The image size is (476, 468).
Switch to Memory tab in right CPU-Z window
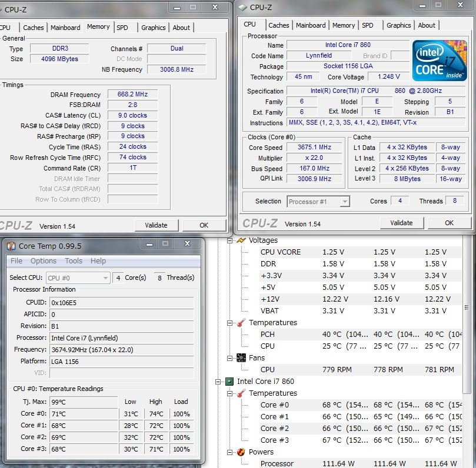click(344, 25)
